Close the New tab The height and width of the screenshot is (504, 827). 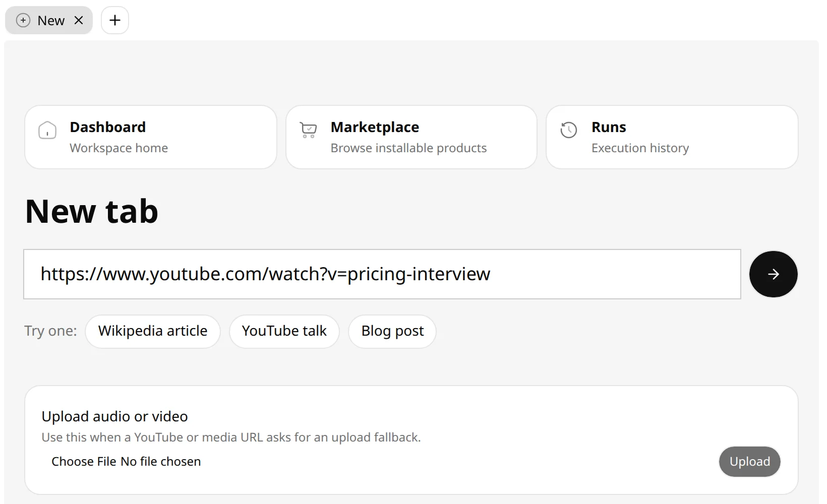click(79, 20)
